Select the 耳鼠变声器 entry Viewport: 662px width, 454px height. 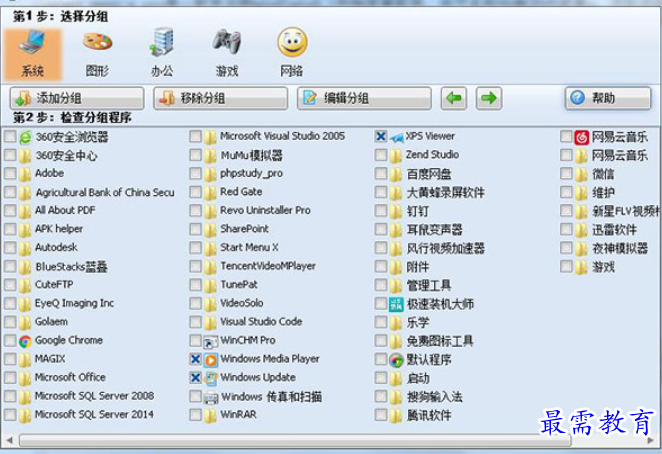pos(434,230)
